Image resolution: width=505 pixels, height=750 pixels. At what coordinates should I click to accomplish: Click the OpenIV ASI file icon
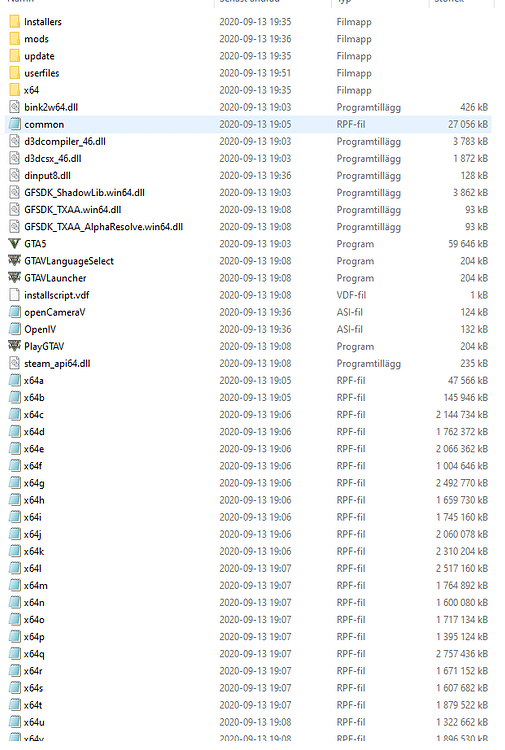(x=15, y=330)
